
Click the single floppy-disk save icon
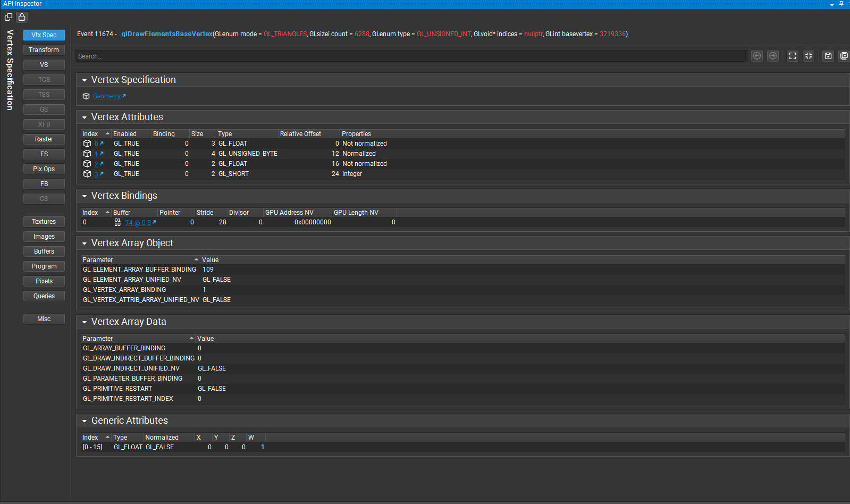(828, 56)
